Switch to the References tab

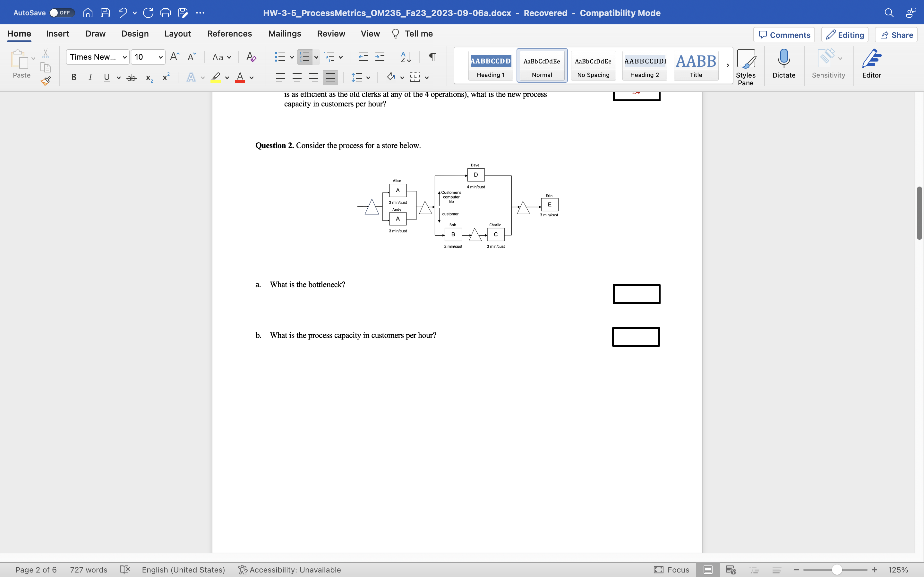229,34
